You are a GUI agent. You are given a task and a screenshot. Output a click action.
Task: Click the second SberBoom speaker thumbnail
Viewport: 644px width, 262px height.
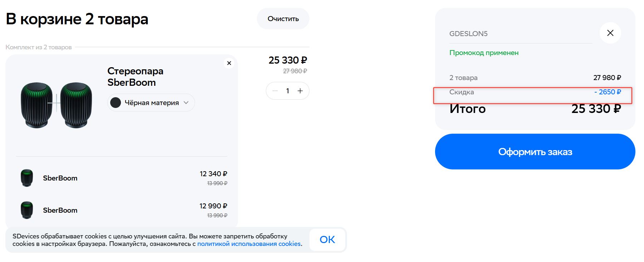[27, 210]
